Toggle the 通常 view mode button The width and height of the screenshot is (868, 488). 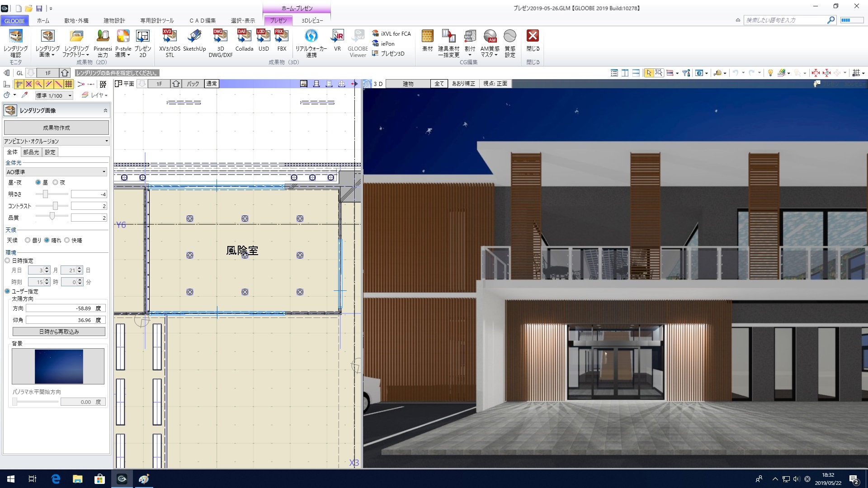[212, 84]
